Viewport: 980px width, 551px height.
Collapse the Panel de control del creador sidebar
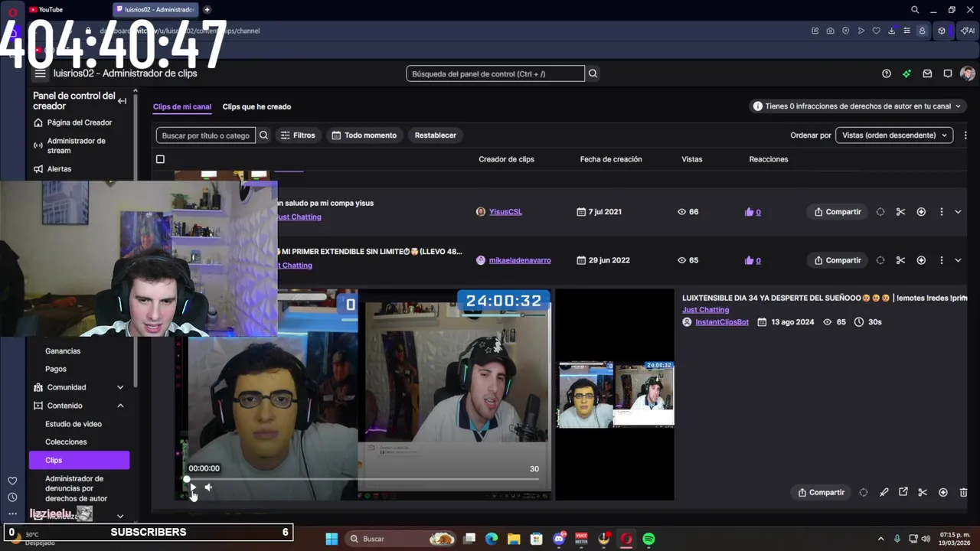[x=122, y=101]
